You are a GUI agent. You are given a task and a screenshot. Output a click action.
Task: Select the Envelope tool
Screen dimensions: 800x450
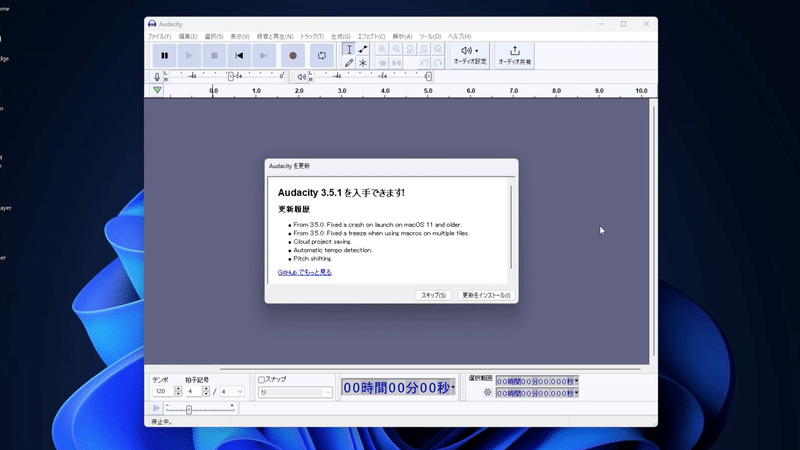[363, 49]
